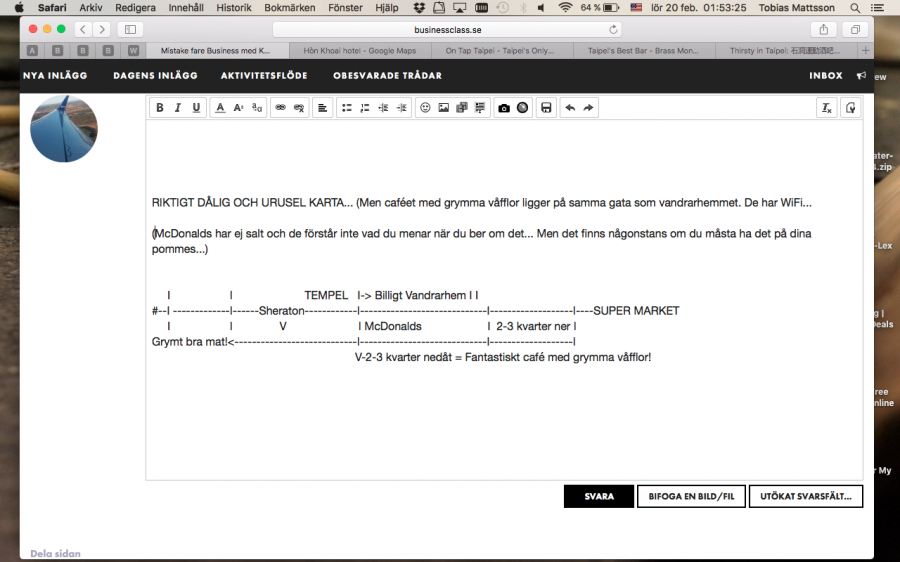Screen dimensions: 900x562
Task: Insert a bulleted list
Action: tap(346, 108)
